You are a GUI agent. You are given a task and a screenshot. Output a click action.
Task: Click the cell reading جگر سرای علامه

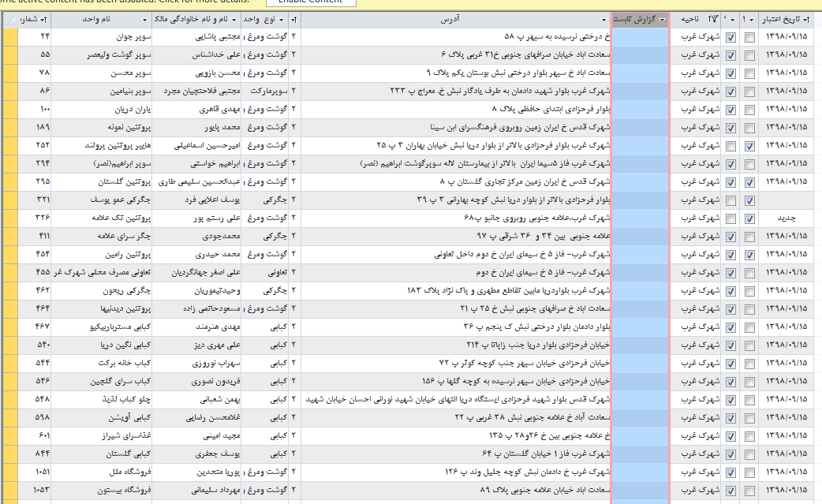pos(102,237)
